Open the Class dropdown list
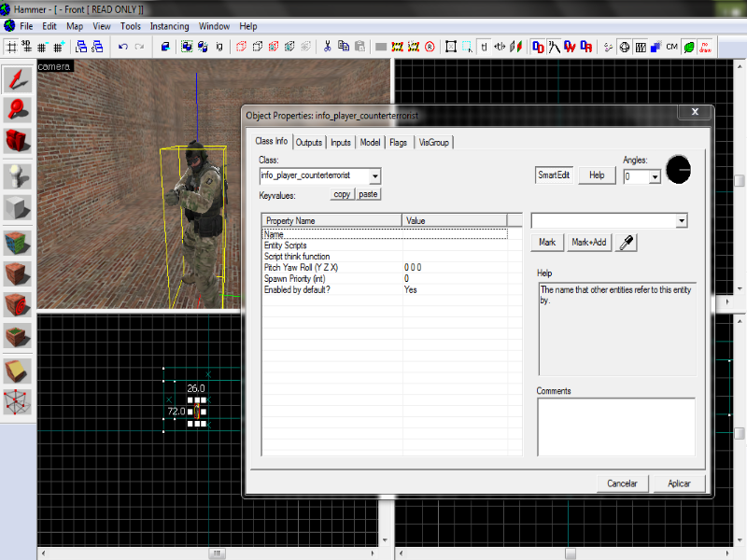Image resolution: width=747 pixels, height=560 pixels. click(374, 175)
